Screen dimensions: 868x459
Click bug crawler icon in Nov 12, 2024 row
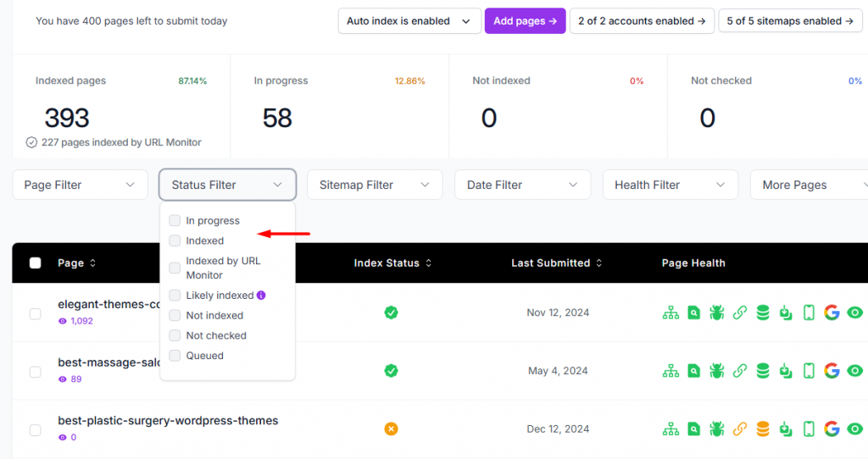point(717,313)
